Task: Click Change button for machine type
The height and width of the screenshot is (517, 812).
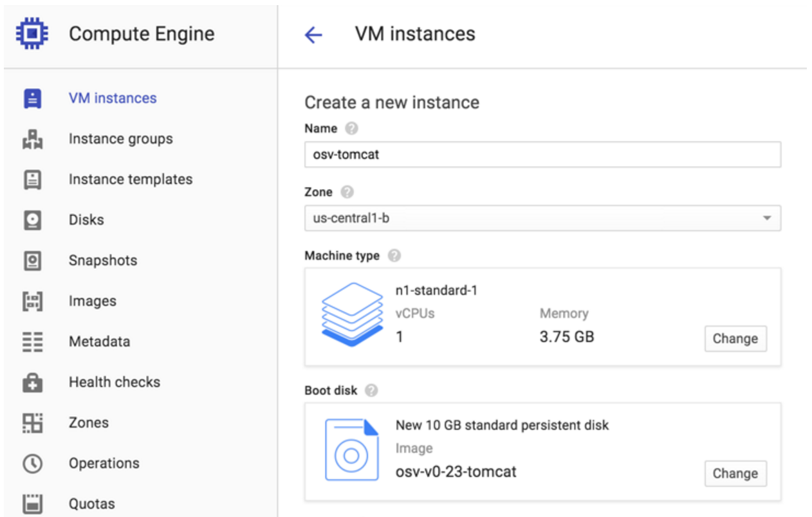Action: [x=735, y=339]
